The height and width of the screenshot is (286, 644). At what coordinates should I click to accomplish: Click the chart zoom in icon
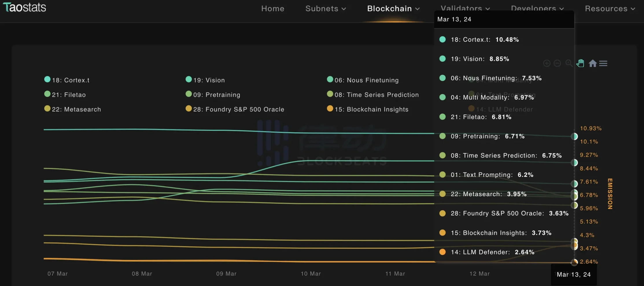(x=547, y=63)
